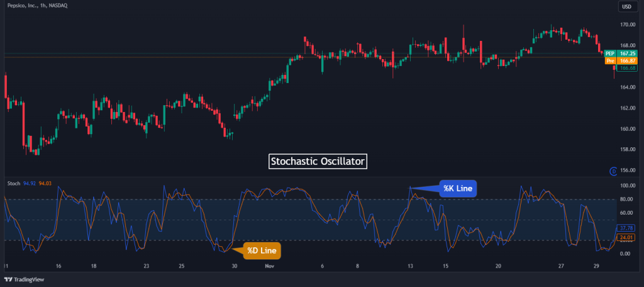Click 170.00 on the price scale
Image resolution: width=644 pixels, height=287 pixels.
628,25
